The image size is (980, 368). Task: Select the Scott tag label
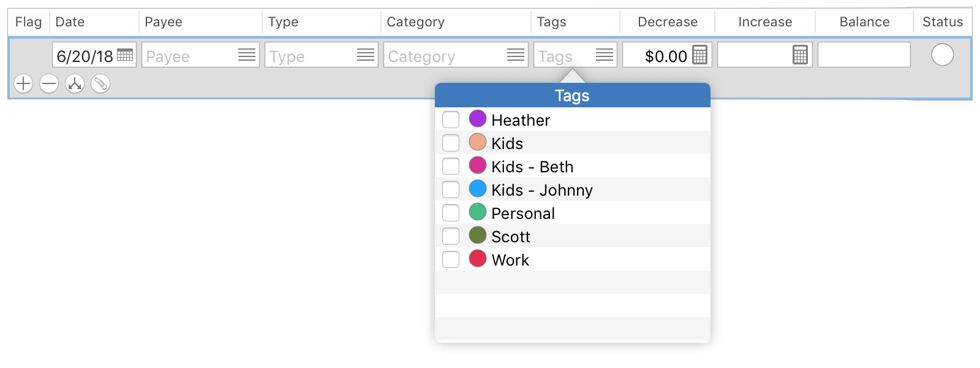pyautogui.click(x=510, y=236)
